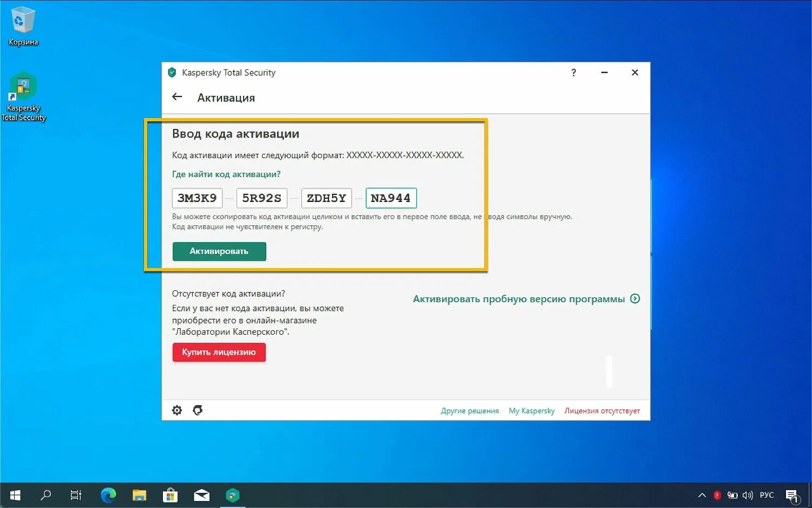Focus first code field with 3M3K9

(x=197, y=198)
